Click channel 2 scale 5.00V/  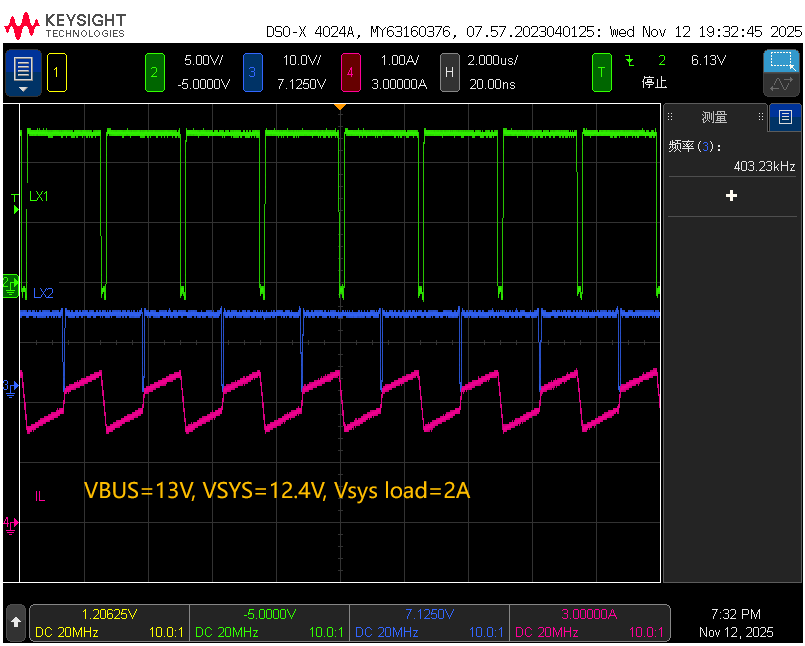tap(203, 61)
